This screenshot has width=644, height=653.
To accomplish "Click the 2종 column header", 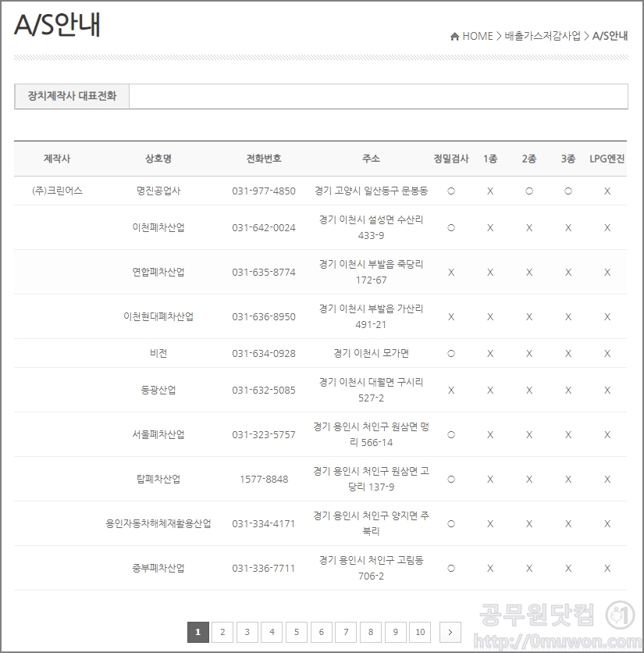I will pos(529,159).
